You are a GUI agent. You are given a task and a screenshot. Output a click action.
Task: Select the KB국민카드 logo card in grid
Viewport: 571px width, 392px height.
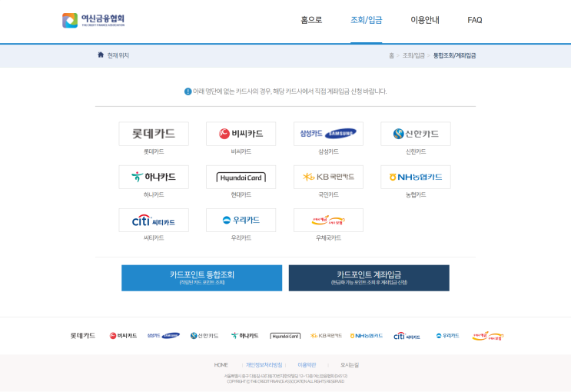(x=328, y=177)
